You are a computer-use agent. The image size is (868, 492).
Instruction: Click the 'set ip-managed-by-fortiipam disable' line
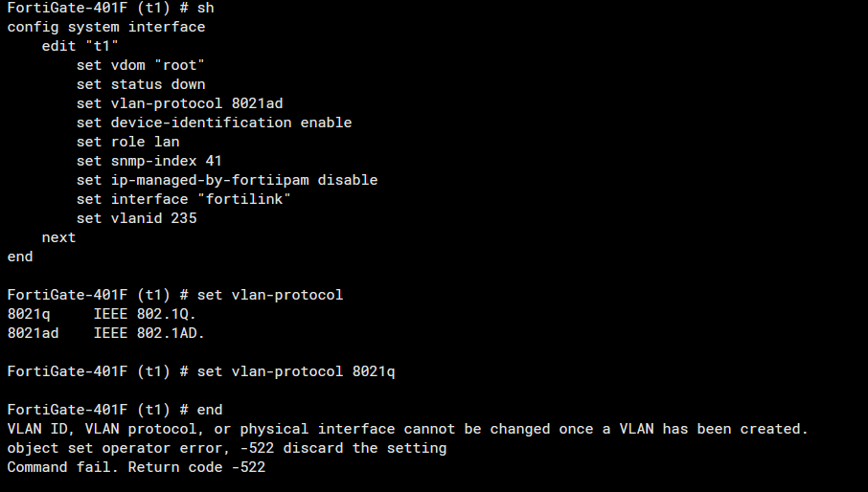(x=227, y=180)
